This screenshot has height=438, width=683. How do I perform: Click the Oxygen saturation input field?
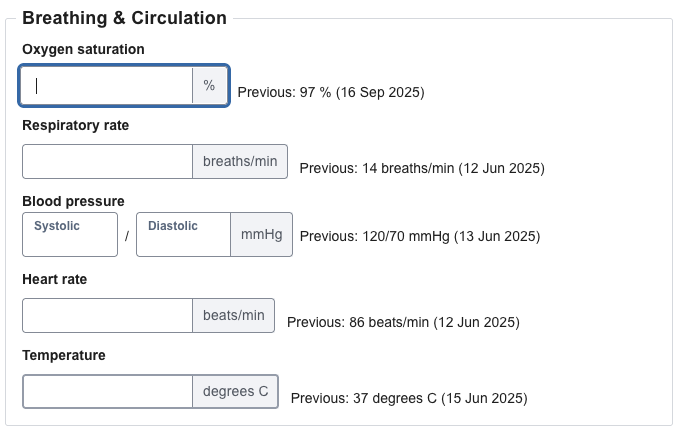(107, 86)
